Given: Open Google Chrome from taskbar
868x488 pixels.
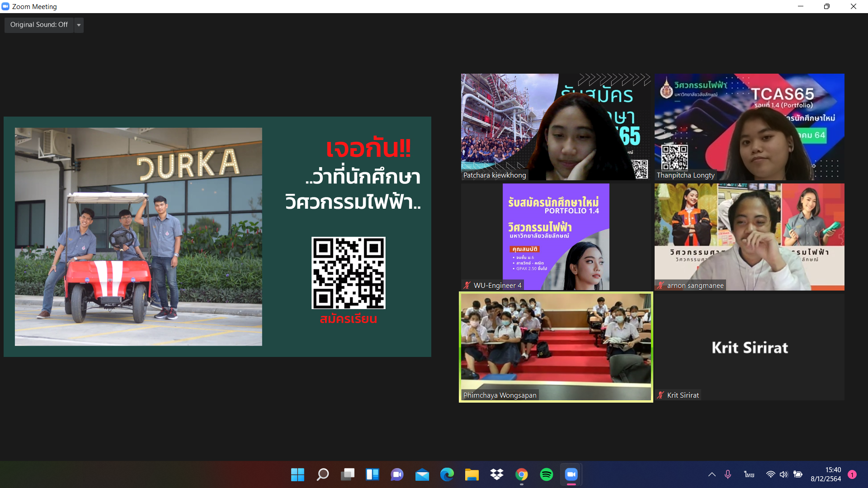Looking at the screenshot, I should pos(521,474).
